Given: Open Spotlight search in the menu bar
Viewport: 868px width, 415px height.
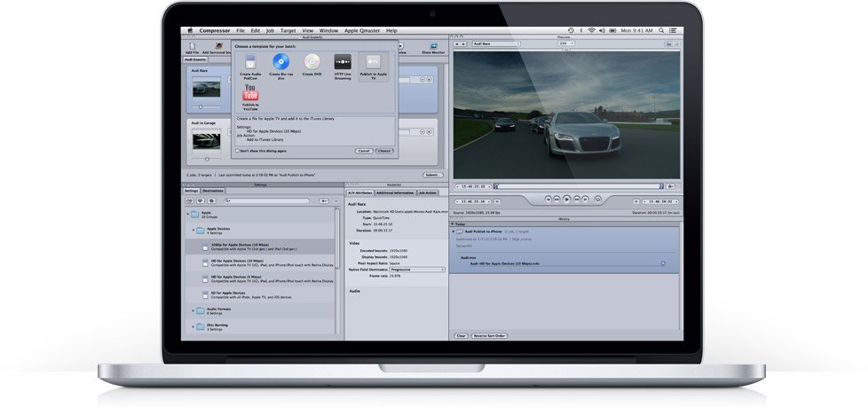Looking at the screenshot, I should 661,30.
